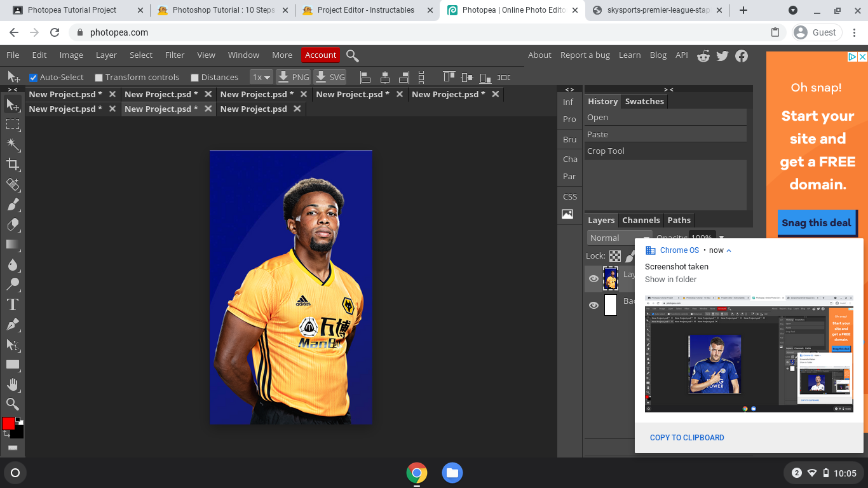Viewport: 868px width, 488px height.
Task: Enable Transform controls checkbox
Action: coord(98,78)
